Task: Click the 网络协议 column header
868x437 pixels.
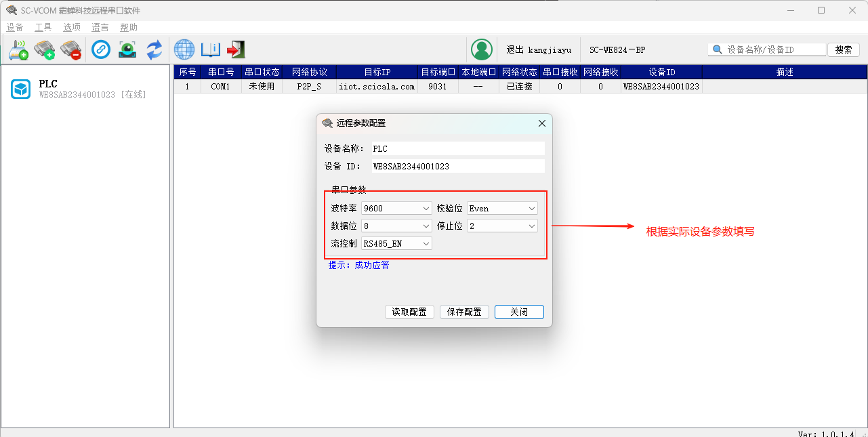Action: click(309, 72)
